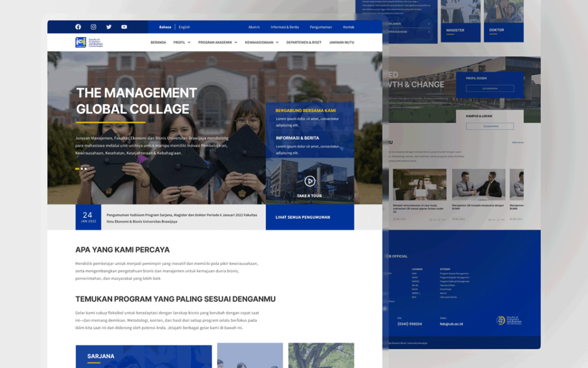The height and width of the screenshot is (368, 588).
Task: Go to Beranda menu item
Action: (158, 43)
